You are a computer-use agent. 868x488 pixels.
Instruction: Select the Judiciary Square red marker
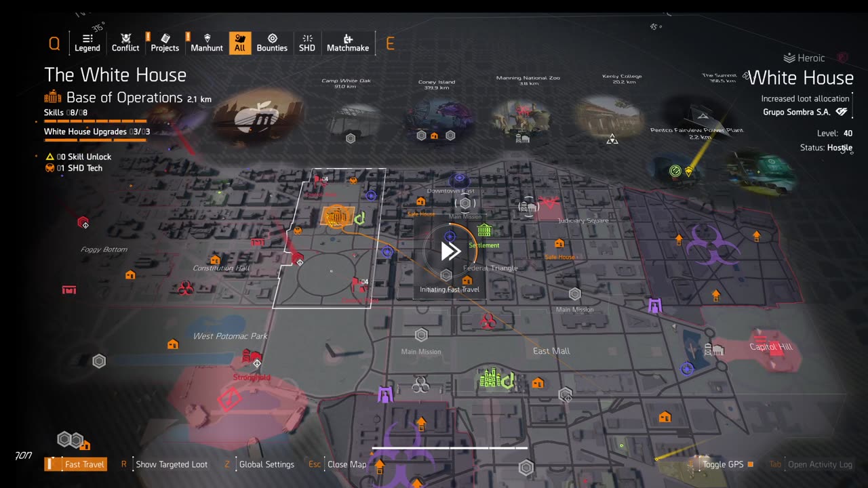[549, 203]
